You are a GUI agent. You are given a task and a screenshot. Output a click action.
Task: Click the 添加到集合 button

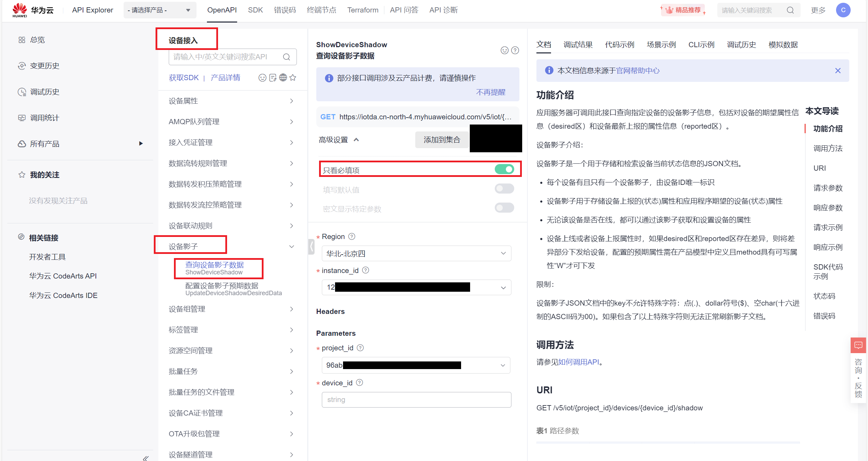tap(442, 140)
